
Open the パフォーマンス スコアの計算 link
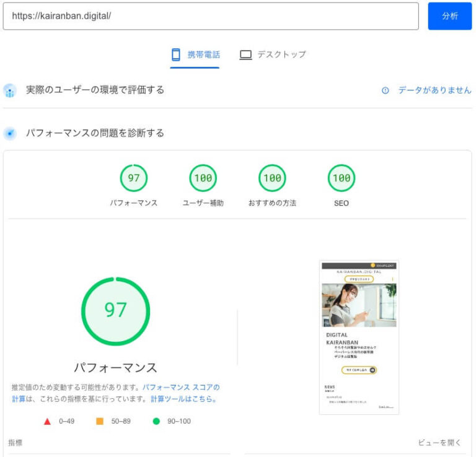[x=180, y=387]
